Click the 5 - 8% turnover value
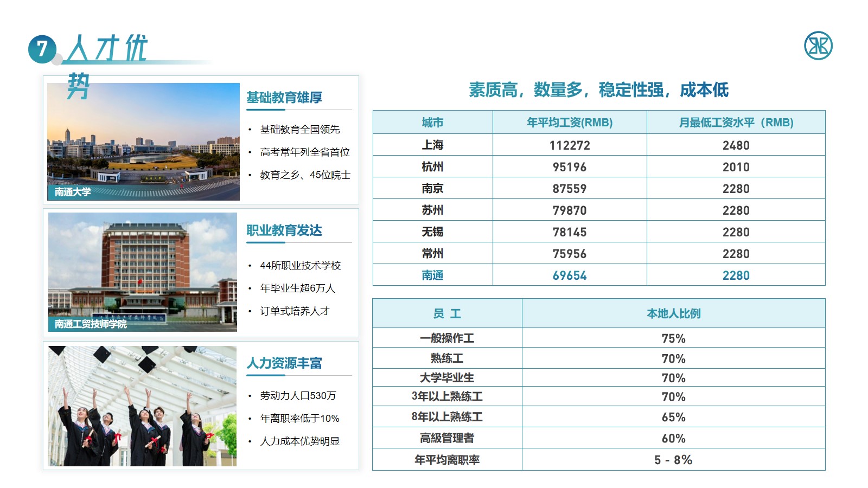Screen dimensions: 868x488 [x=673, y=460]
